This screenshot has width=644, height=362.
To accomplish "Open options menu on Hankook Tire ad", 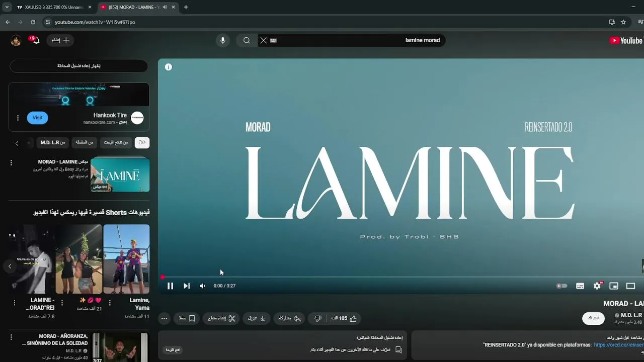I will coord(18,118).
